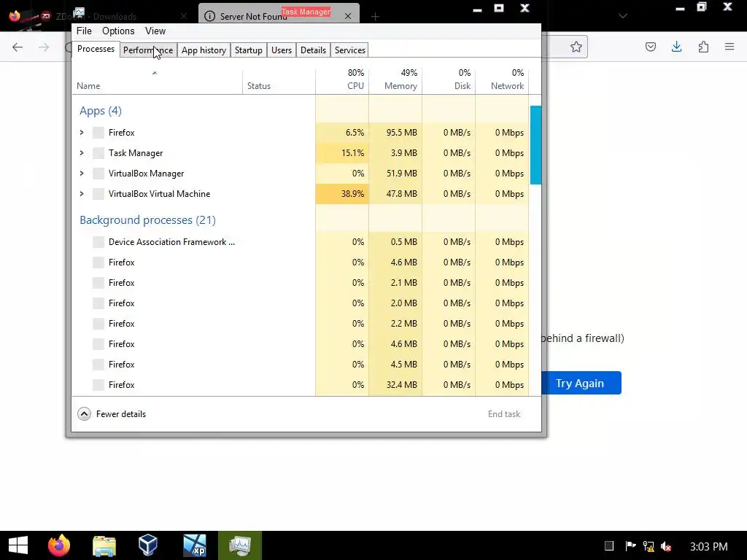Click the Firefox back arrow button
This screenshot has height=560, width=747.
[x=18, y=47]
